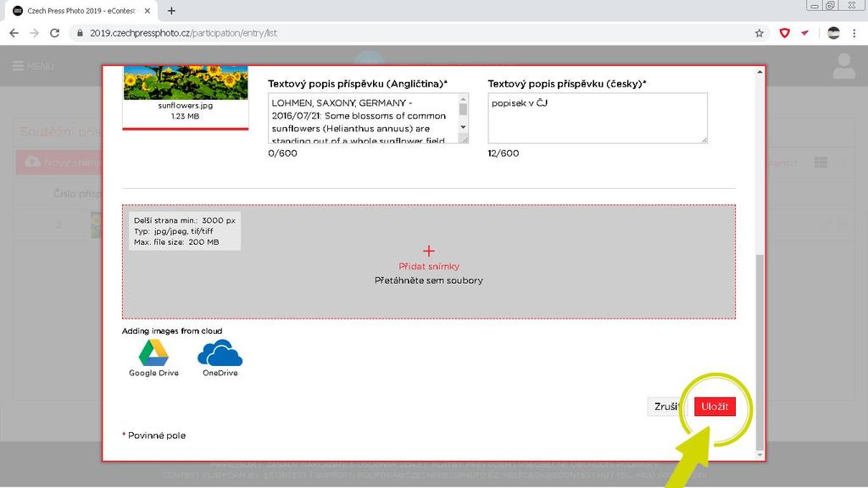The image size is (868, 488).
Task: Focus the Czech description text area
Action: click(x=598, y=119)
